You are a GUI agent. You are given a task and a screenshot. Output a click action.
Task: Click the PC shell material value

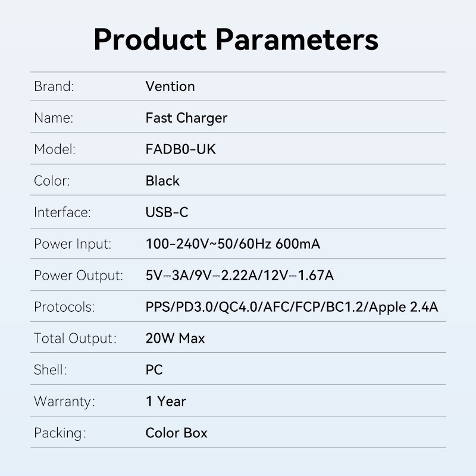coord(154,370)
